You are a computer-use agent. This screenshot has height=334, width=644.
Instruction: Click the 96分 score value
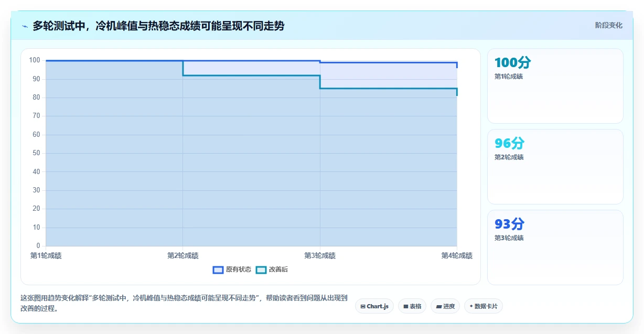(x=509, y=144)
